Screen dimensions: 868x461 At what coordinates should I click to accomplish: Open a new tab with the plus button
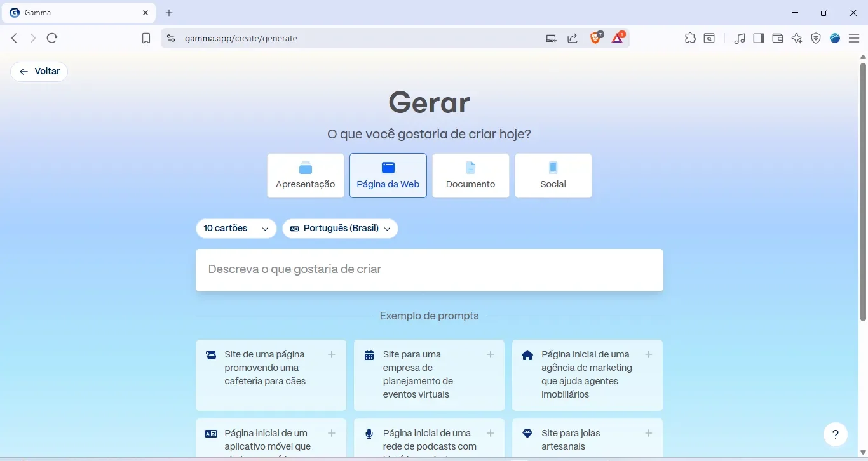(x=169, y=13)
